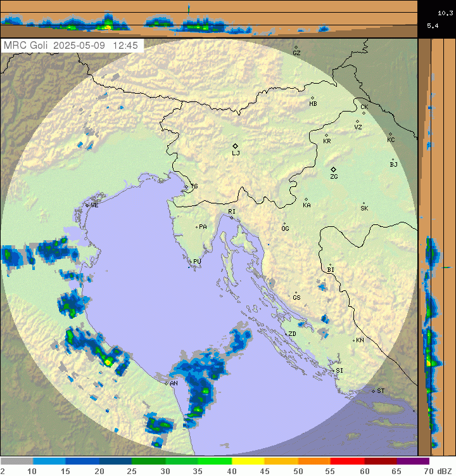456x476 pixels.
Task: Click the ST city marker
Action: [x=373, y=391]
